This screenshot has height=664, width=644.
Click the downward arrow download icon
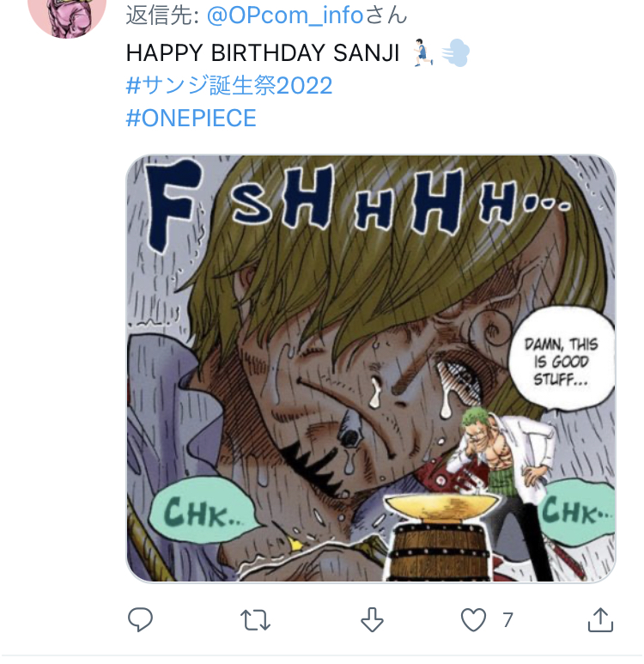click(x=371, y=619)
